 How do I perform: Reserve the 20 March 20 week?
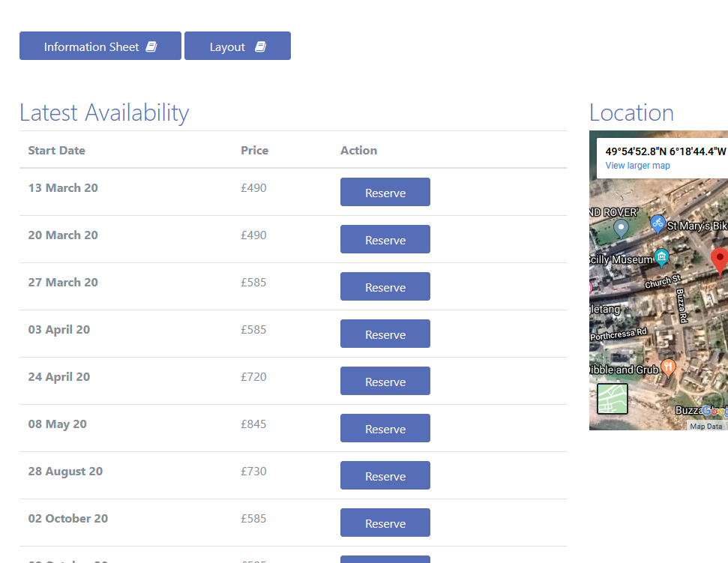click(x=385, y=240)
